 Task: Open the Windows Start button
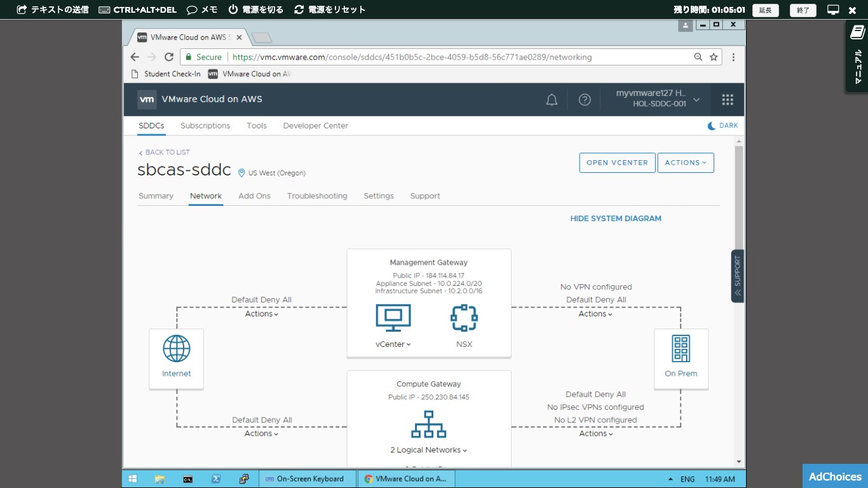(133, 479)
